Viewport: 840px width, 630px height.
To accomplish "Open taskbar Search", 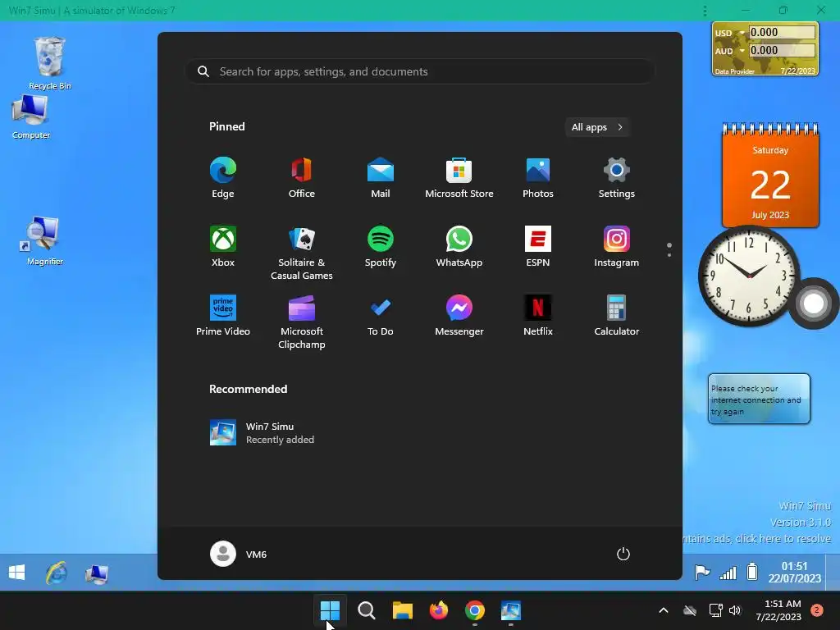I will pos(367,610).
